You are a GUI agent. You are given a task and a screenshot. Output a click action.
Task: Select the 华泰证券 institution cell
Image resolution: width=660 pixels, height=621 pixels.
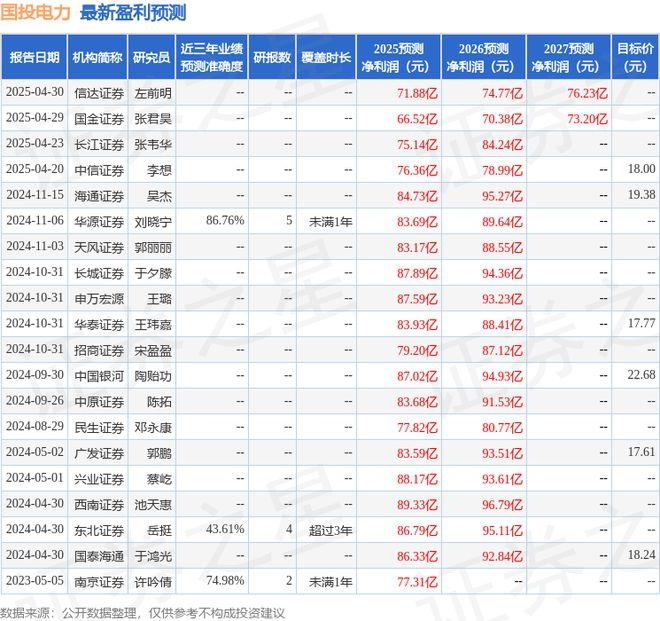[99, 324]
